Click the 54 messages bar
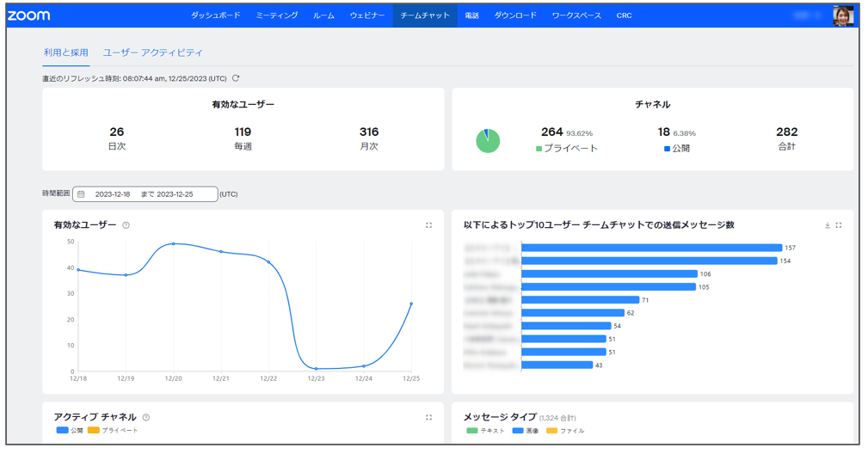 point(566,326)
